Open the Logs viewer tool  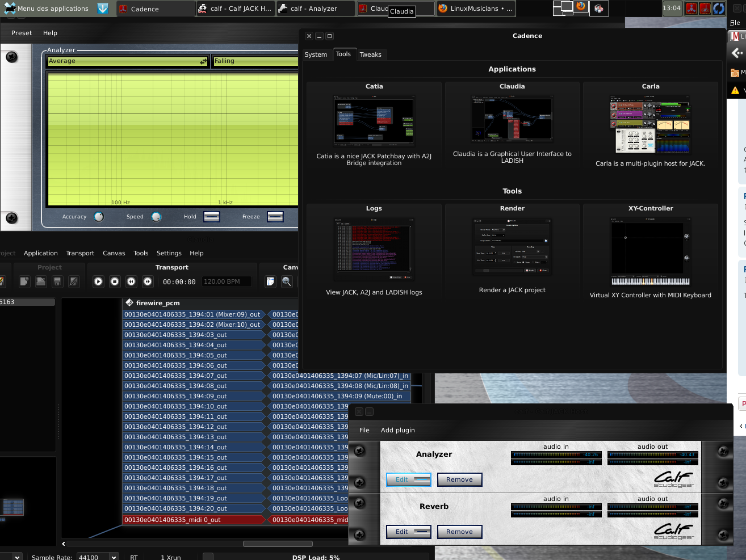(x=374, y=249)
